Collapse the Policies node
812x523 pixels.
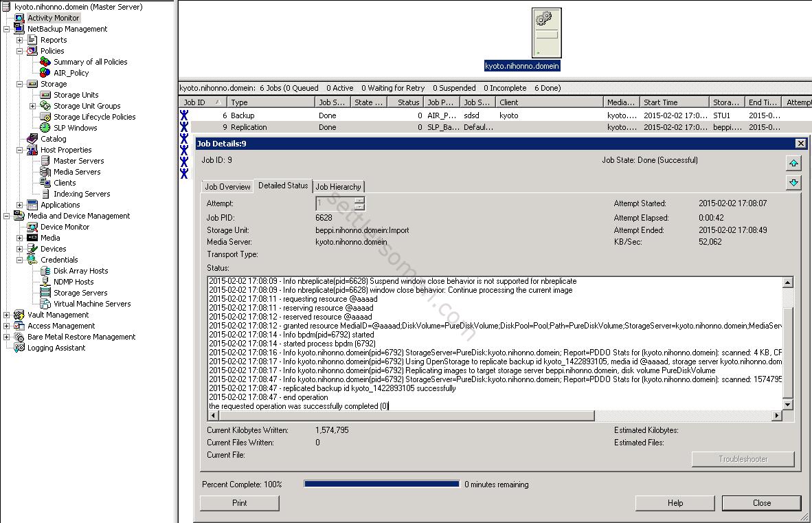[19, 51]
